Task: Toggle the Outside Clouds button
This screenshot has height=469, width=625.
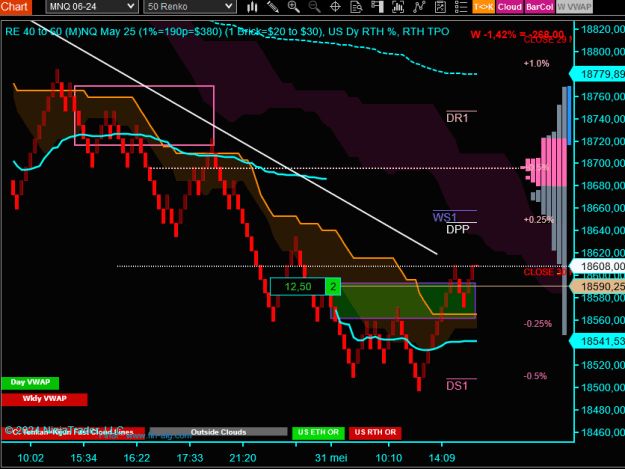Action: click(218, 432)
